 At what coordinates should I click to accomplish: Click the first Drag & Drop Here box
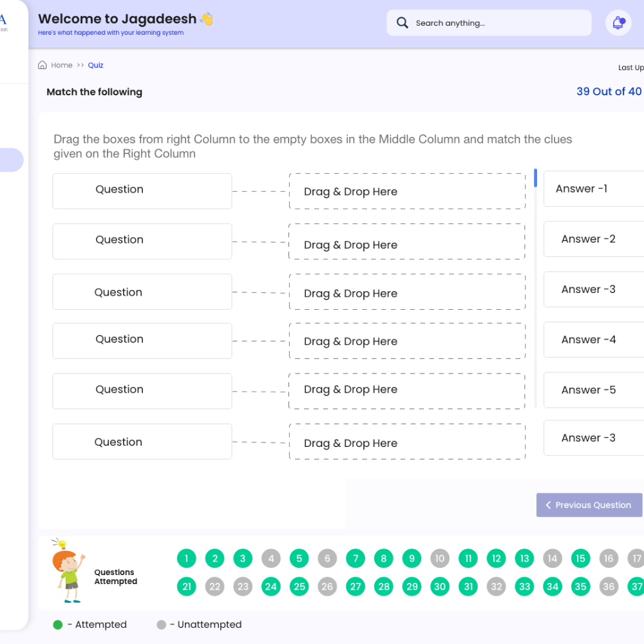pos(407,191)
